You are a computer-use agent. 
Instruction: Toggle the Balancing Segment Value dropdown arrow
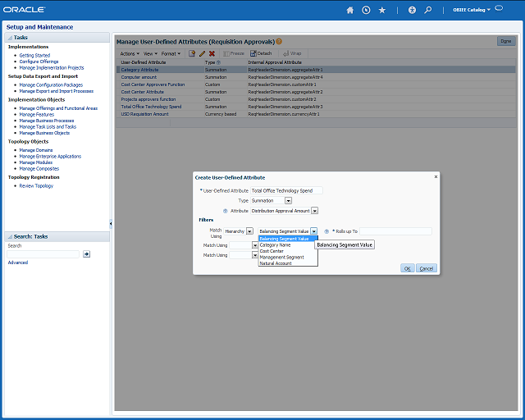click(313, 231)
